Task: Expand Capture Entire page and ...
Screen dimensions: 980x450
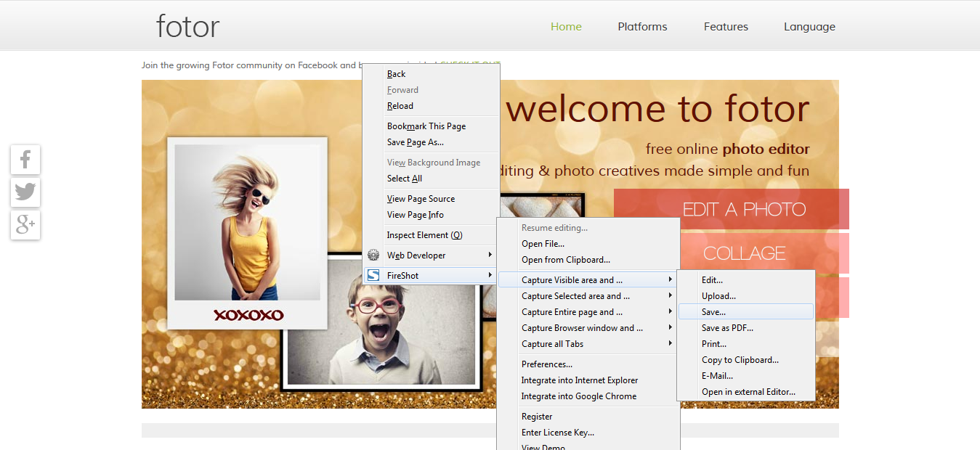Action: (588, 312)
